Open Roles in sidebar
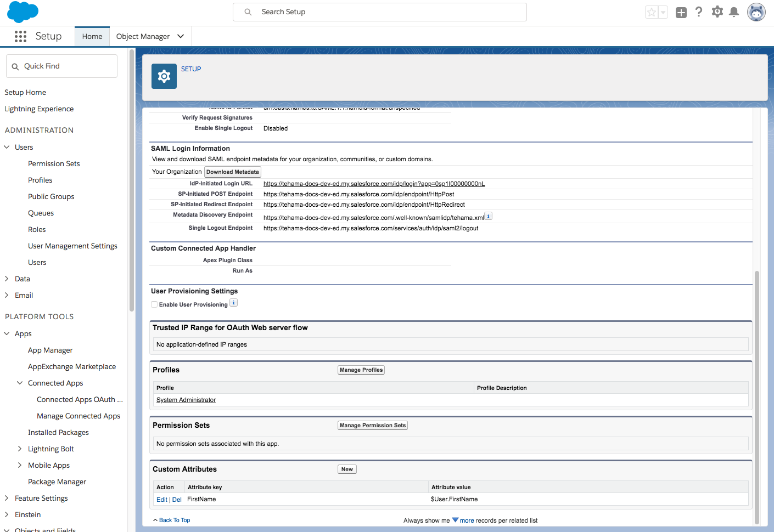774x532 pixels. tap(37, 229)
